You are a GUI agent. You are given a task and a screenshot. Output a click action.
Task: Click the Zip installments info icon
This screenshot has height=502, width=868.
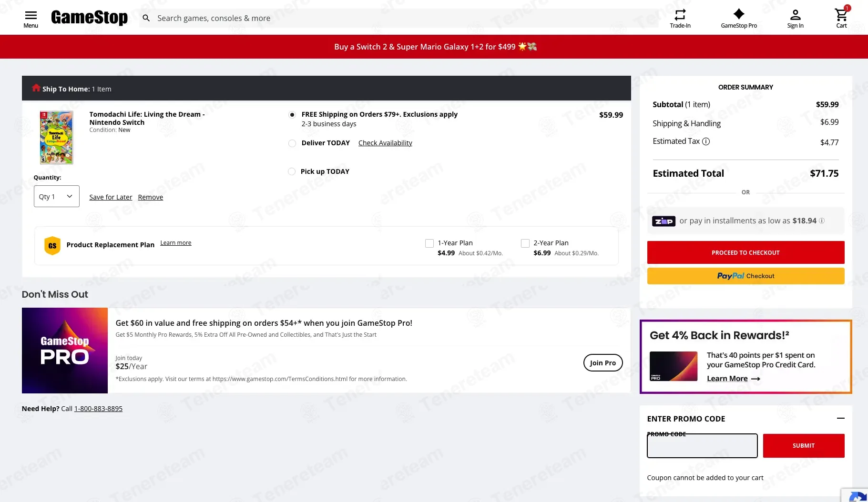click(x=822, y=221)
